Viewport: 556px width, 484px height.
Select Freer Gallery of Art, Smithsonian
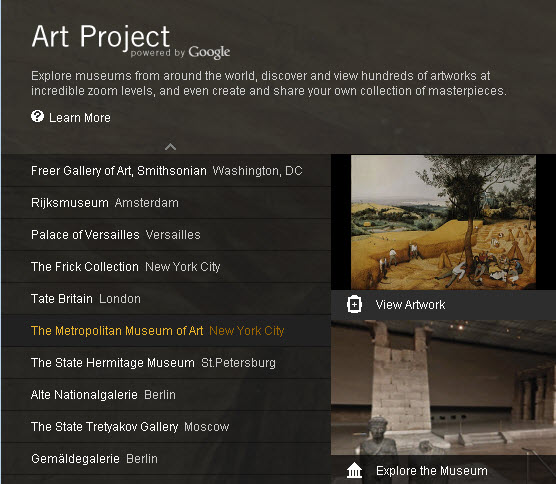166,171
